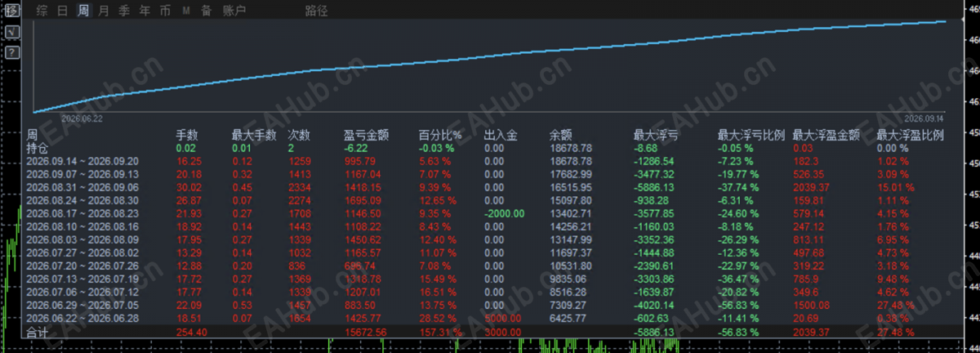Screen dimensions: 980x353
Task: Click the profit value 1695.09
Action: click(x=363, y=199)
